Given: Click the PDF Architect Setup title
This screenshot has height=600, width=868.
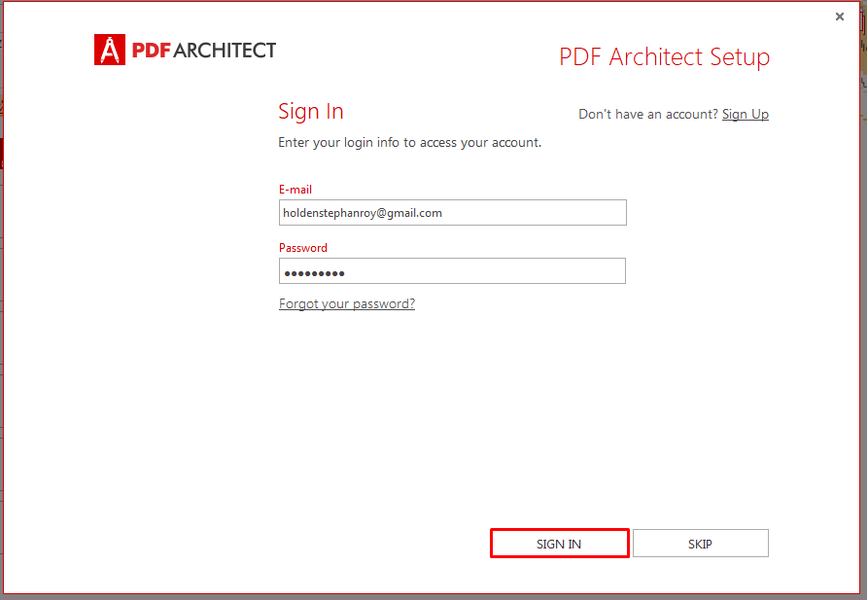Looking at the screenshot, I should pyautogui.click(x=664, y=57).
